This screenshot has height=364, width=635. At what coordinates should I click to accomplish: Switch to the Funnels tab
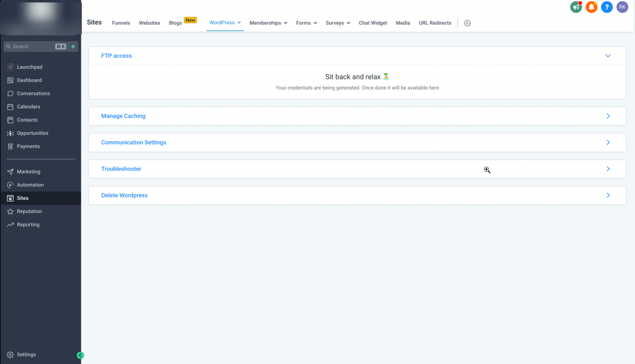(x=121, y=23)
